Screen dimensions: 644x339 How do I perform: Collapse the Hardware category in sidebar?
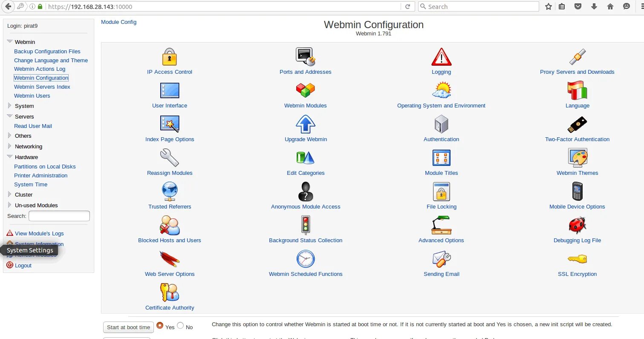click(x=10, y=156)
